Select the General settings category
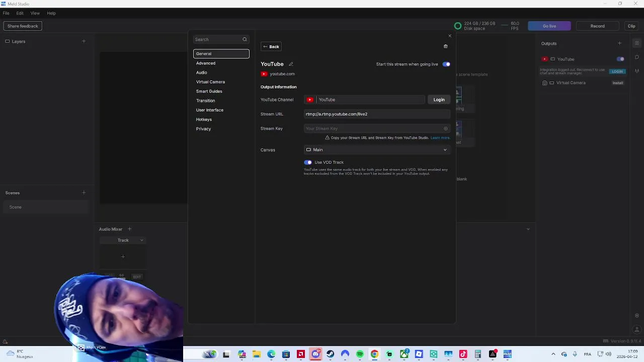This screenshot has height=362, width=644. pos(221,54)
